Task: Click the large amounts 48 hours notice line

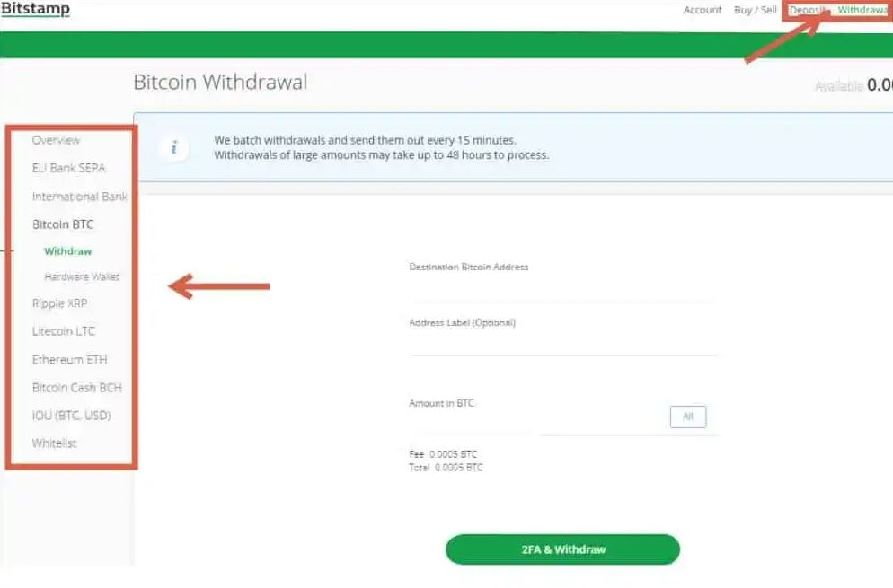Action: coord(382,154)
